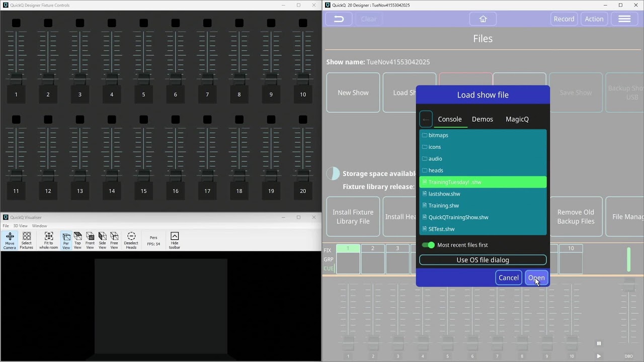Viewport: 644px width, 362px height.
Task: Switch to Front View in Visualiser
Action: [90, 240]
